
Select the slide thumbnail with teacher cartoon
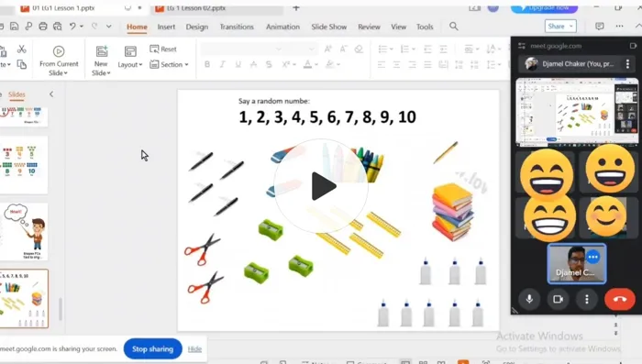24,231
